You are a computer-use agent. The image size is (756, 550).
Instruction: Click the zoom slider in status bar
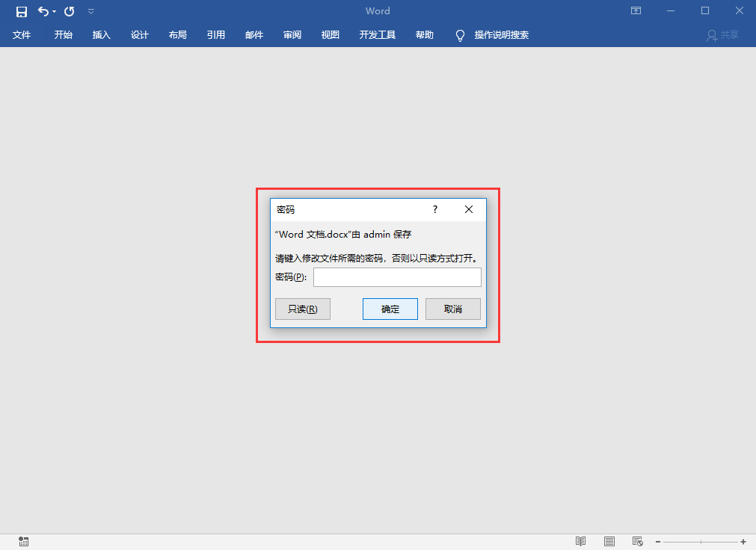[701, 542]
